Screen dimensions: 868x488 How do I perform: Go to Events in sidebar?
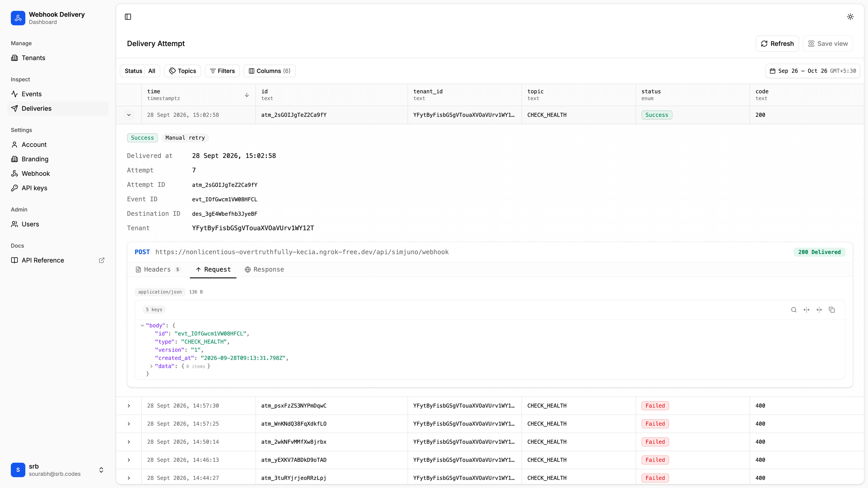[x=58, y=94]
